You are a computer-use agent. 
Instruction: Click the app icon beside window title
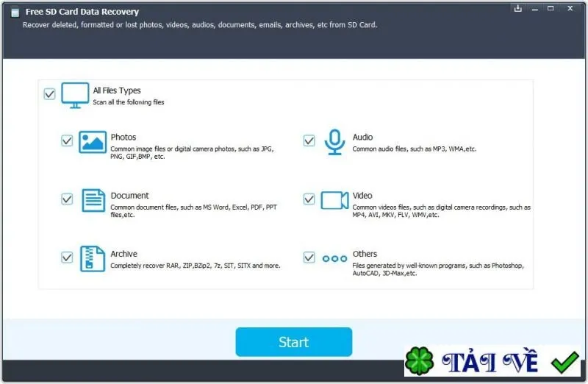[15, 13]
